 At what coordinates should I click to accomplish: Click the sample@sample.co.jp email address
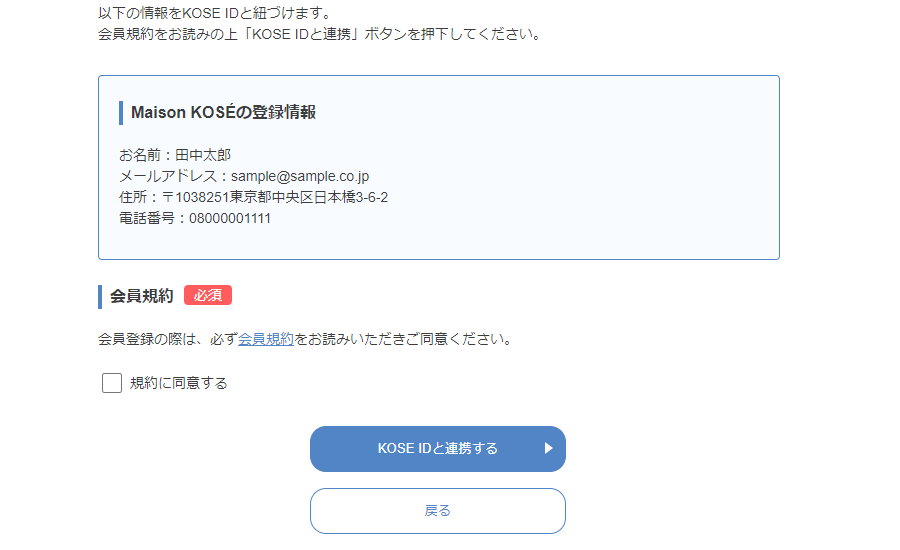(x=300, y=176)
